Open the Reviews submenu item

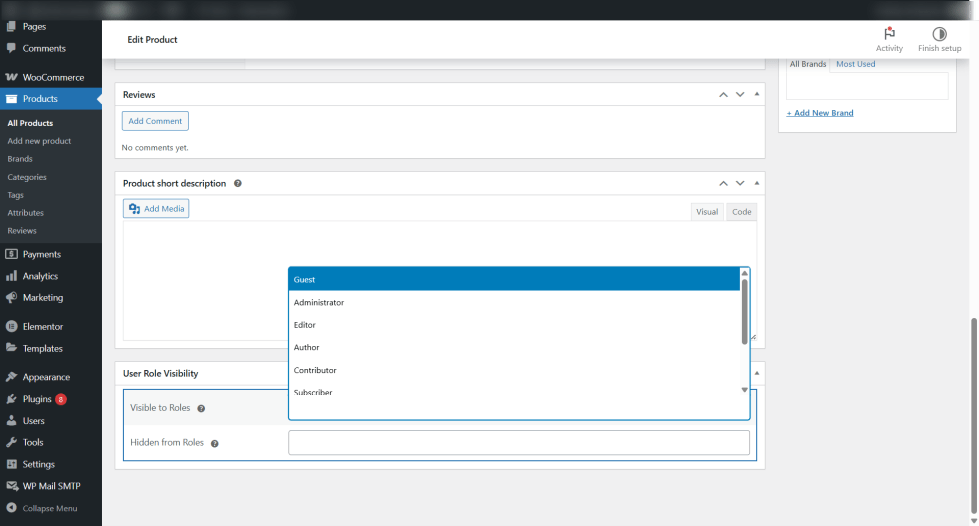(x=22, y=231)
